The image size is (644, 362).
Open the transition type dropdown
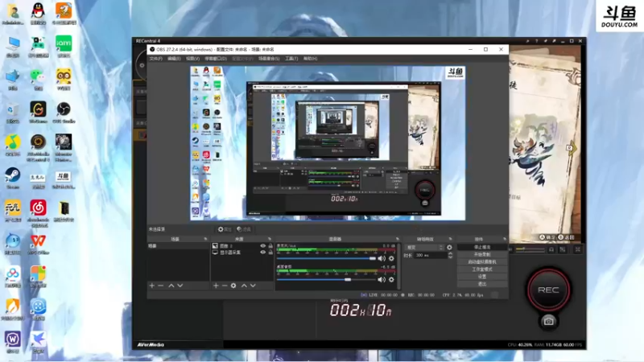tap(425, 248)
